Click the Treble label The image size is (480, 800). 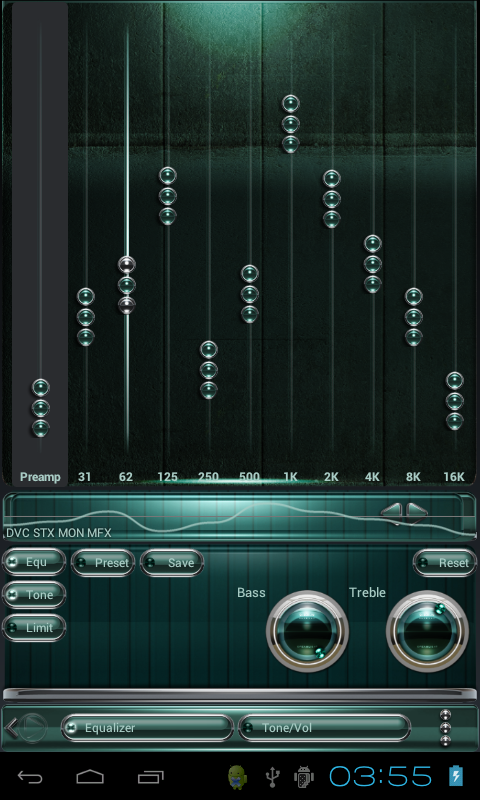(367, 592)
